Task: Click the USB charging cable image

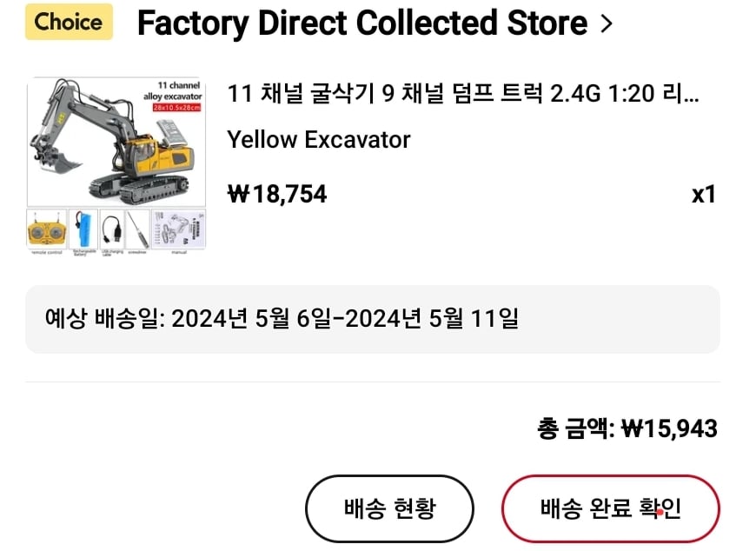Action: (112, 229)
